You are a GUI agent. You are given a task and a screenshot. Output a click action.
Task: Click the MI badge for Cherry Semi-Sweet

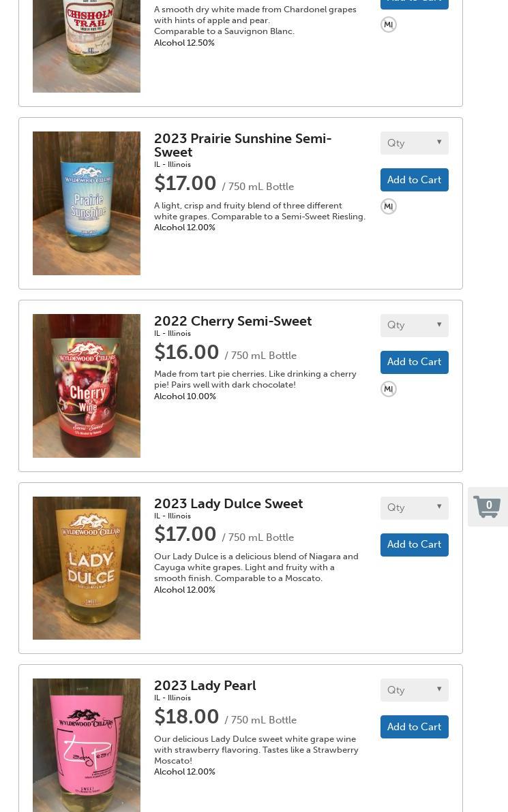(x=388, y=389)
